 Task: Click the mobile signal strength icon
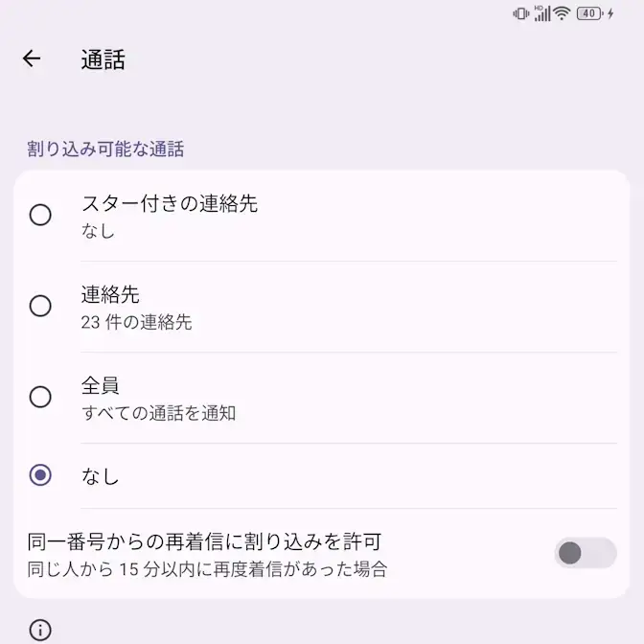point(542,13)
